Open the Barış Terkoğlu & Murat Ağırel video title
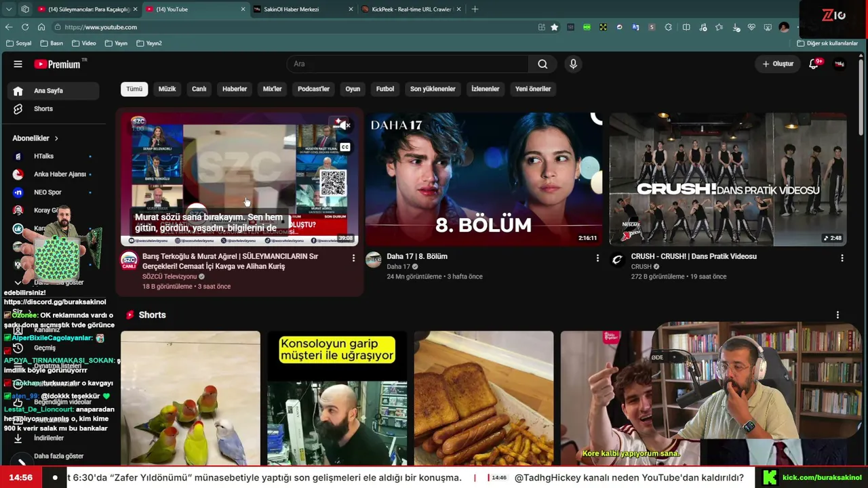This screenshot has width=868, height=488. (x=230, y=261)
